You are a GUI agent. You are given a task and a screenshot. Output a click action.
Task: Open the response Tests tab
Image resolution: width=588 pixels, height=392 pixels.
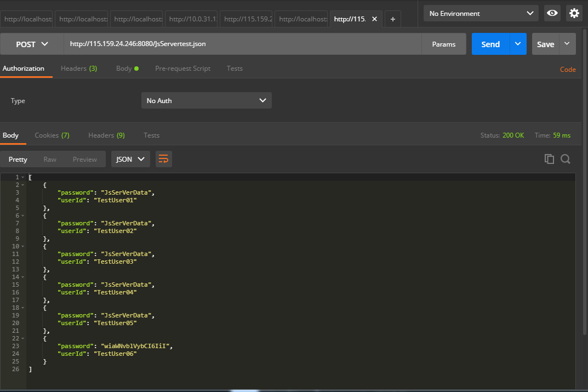151,135
